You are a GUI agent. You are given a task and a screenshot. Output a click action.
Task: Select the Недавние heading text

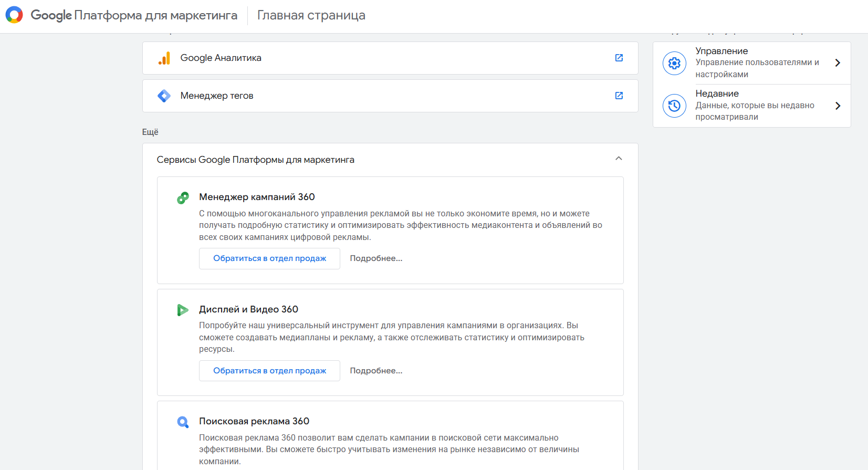[x=717, y=93]
